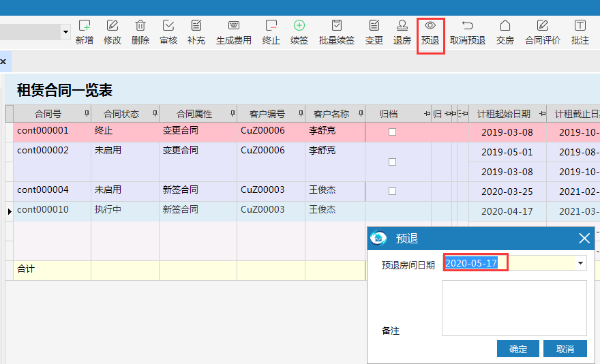
Task: Click the 修改 (Edit) toolbar icon
Action: (112, 26)
